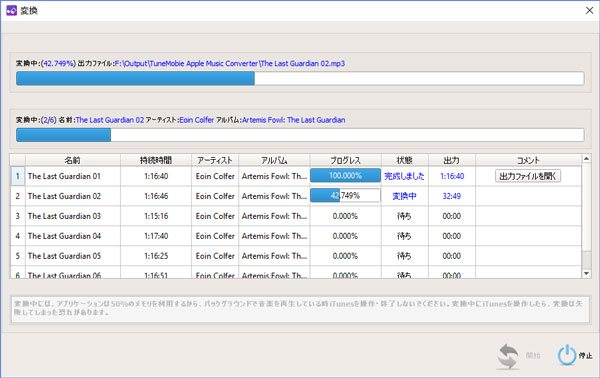Click duration 1:16:25 in row 5

pyautogui.click(x=156, y=256)
